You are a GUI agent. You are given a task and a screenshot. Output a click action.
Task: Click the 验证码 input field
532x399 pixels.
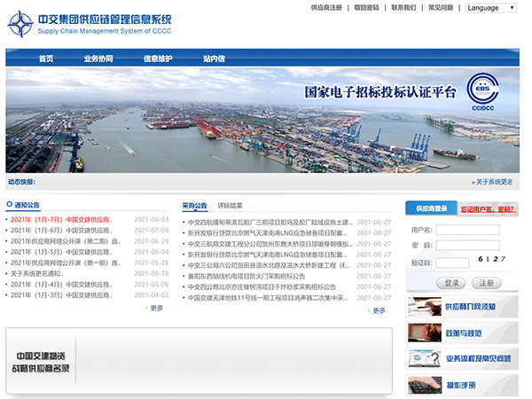click(452, 262)
